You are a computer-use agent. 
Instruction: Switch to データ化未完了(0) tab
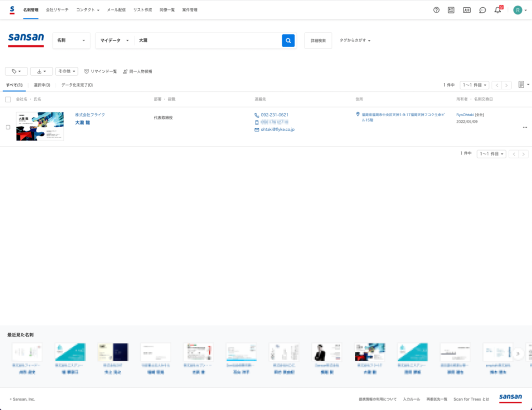(77, 85)
